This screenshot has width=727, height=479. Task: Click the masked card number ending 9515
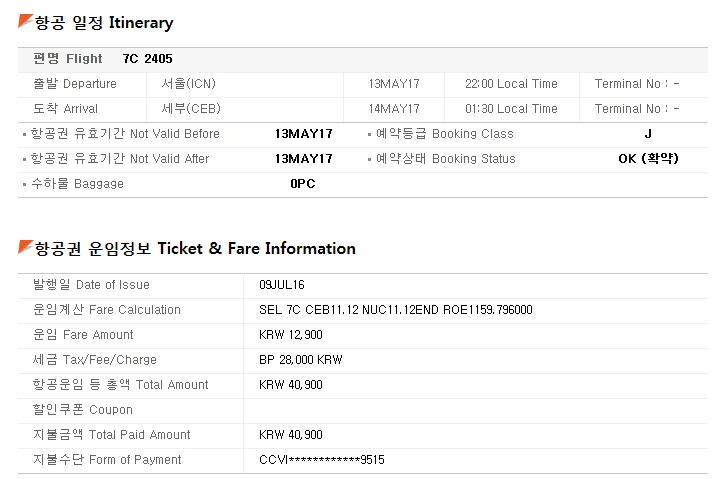(321, 460)
